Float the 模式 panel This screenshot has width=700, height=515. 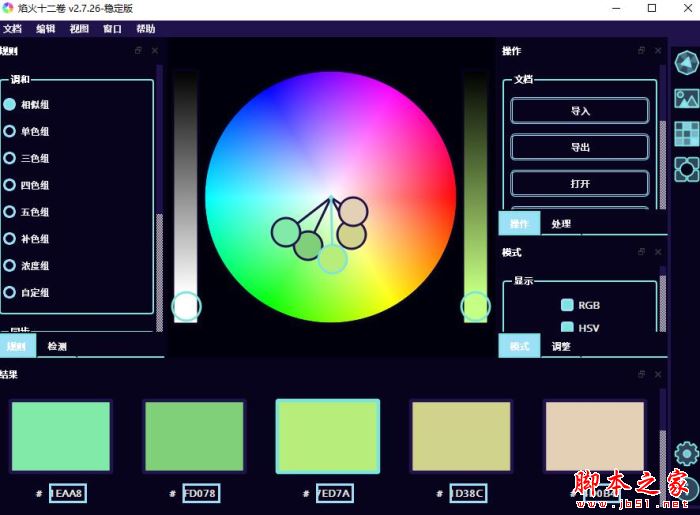click(642, 252)
